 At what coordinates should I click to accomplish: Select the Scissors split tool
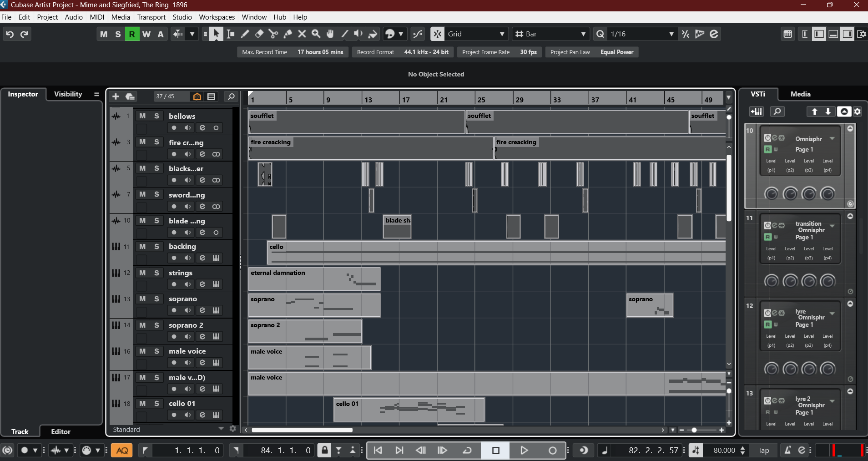pos(273,34)
